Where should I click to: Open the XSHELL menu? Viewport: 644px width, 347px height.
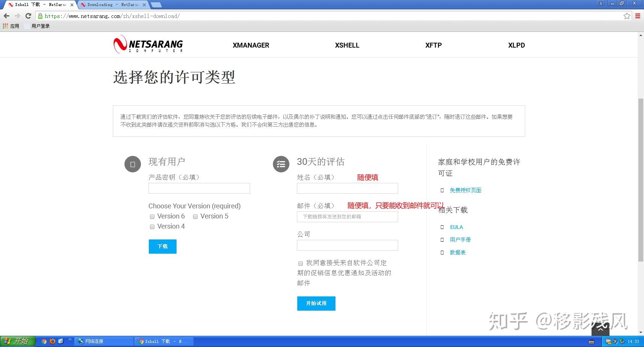[x=347, y=45]
